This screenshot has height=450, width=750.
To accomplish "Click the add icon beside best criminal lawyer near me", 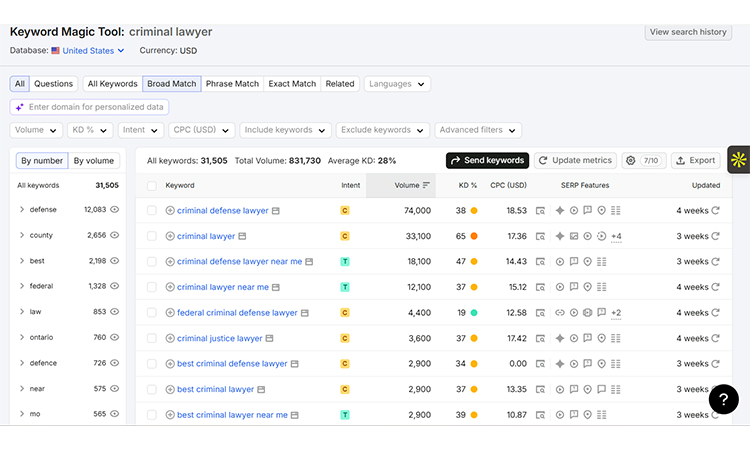I will [x=170, y=415].
